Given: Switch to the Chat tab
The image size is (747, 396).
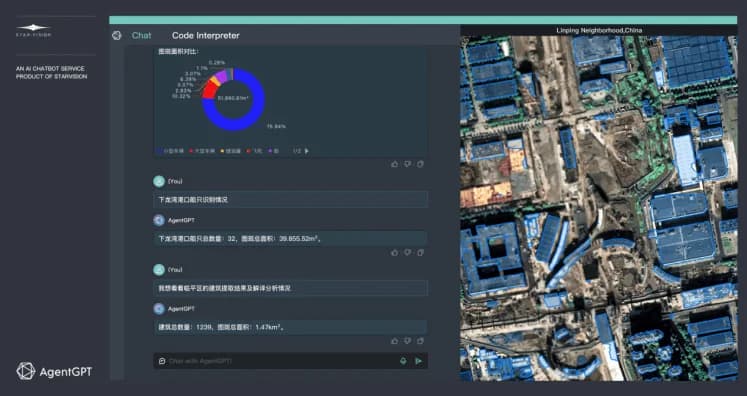Looking at the screenshot, I should click(141, 36).
